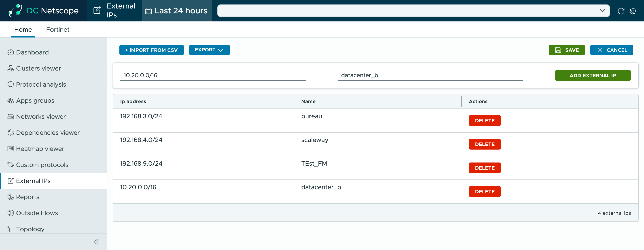The image size is (644, 250).
Task: Collapse the sidebar with double chevron
Action: click(97, 242)
